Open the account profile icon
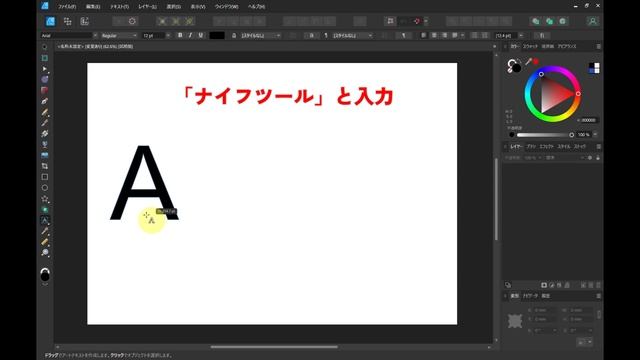 point(593,21)
